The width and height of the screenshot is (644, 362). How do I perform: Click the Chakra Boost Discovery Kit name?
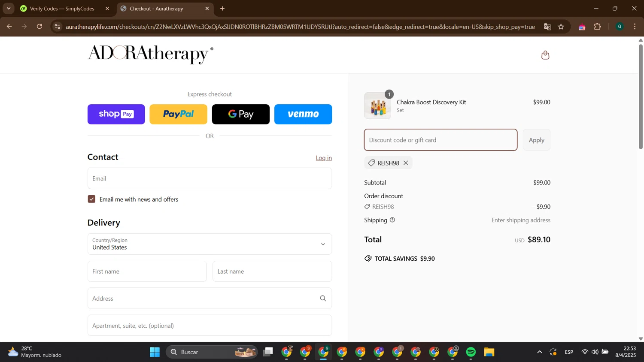pos(431,102)
